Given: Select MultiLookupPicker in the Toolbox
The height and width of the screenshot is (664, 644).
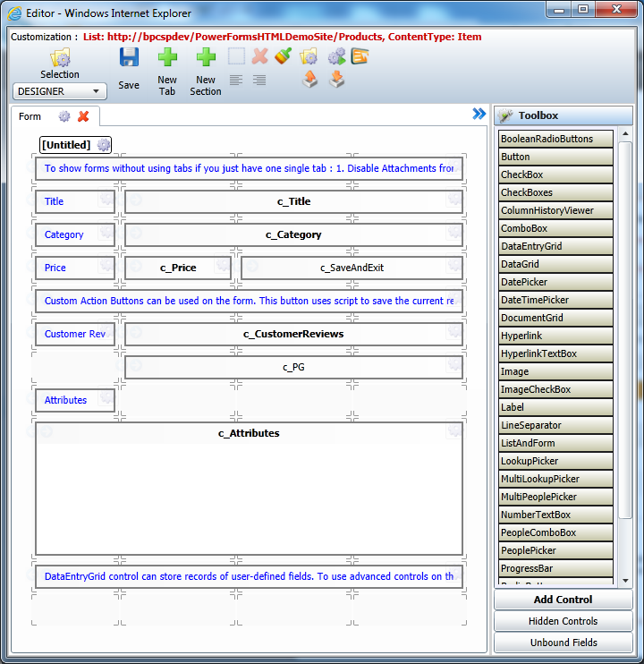Looking at the screenshot, I should [x=556, y=479].
